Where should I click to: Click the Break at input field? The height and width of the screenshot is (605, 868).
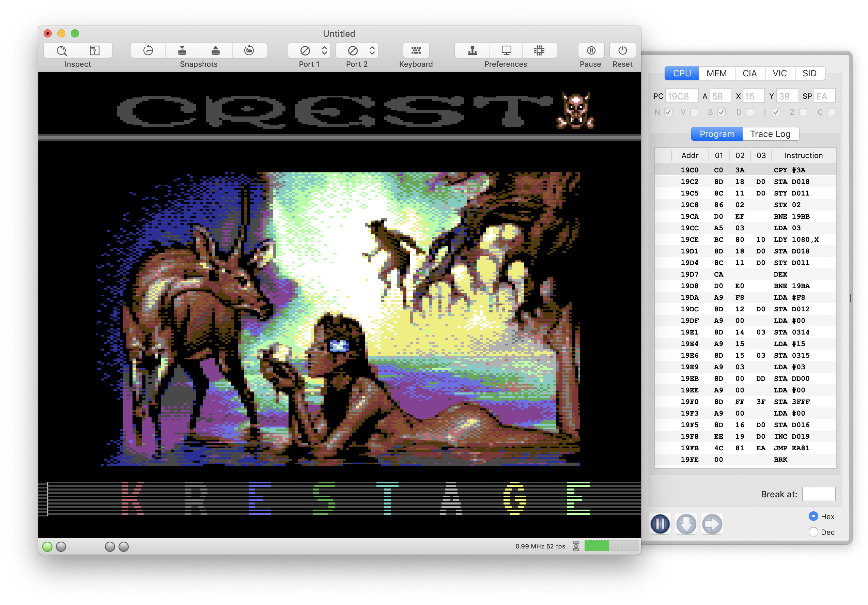(819, 494)
